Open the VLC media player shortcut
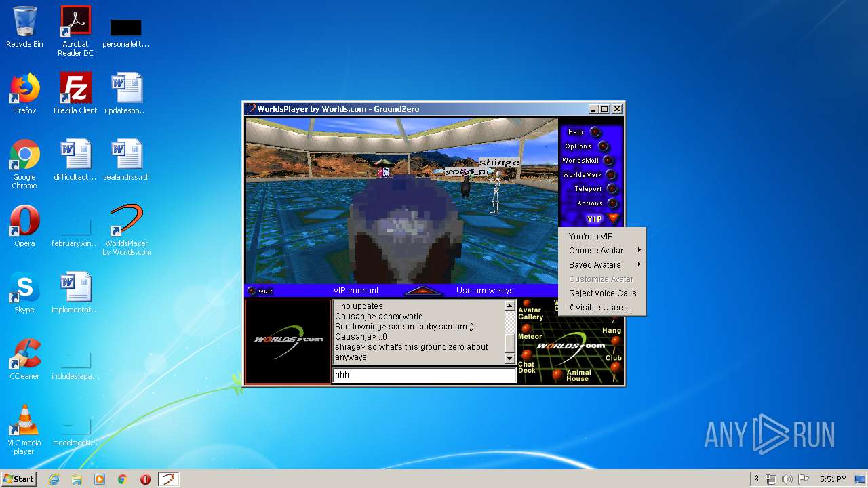This screenshot has width=868, height=488. (24, 430)
